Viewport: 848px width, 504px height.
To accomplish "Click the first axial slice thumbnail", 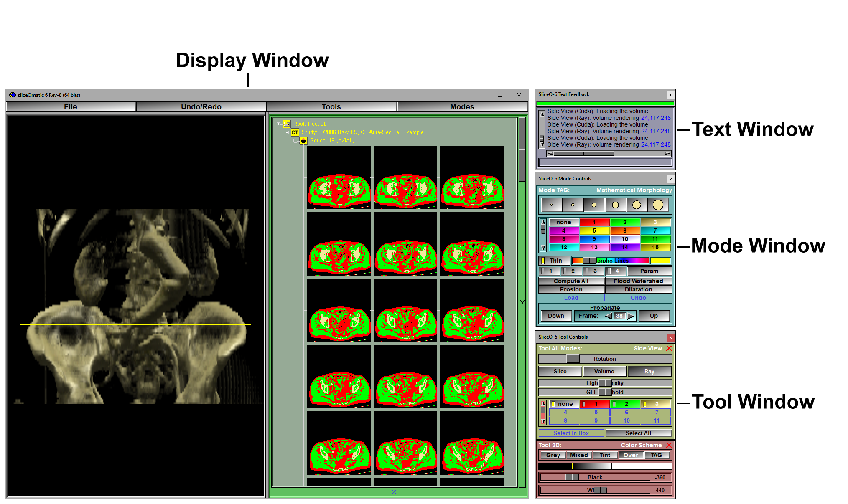I will (x=339, y=177).
